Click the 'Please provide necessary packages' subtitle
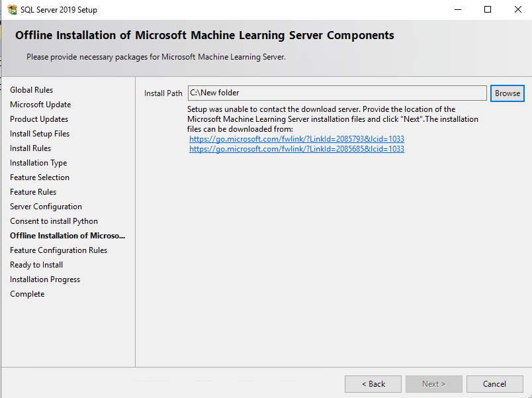 click(x=156, y=57)
